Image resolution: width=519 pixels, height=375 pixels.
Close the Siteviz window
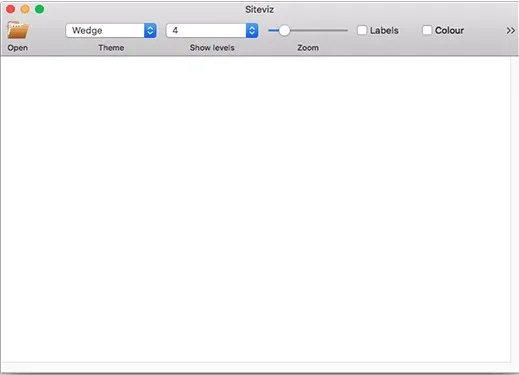click(10, 9)
